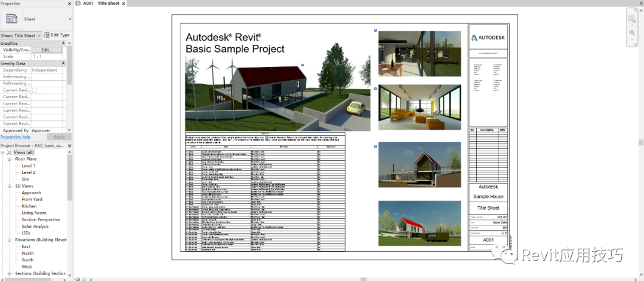
Task: Select the Solar Analysis view
Action: (x=35, y=226)
